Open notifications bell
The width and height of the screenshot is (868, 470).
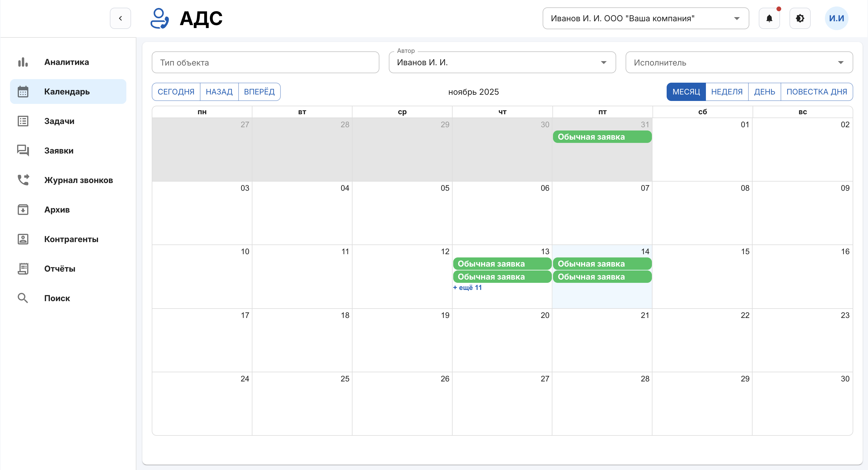769,18
